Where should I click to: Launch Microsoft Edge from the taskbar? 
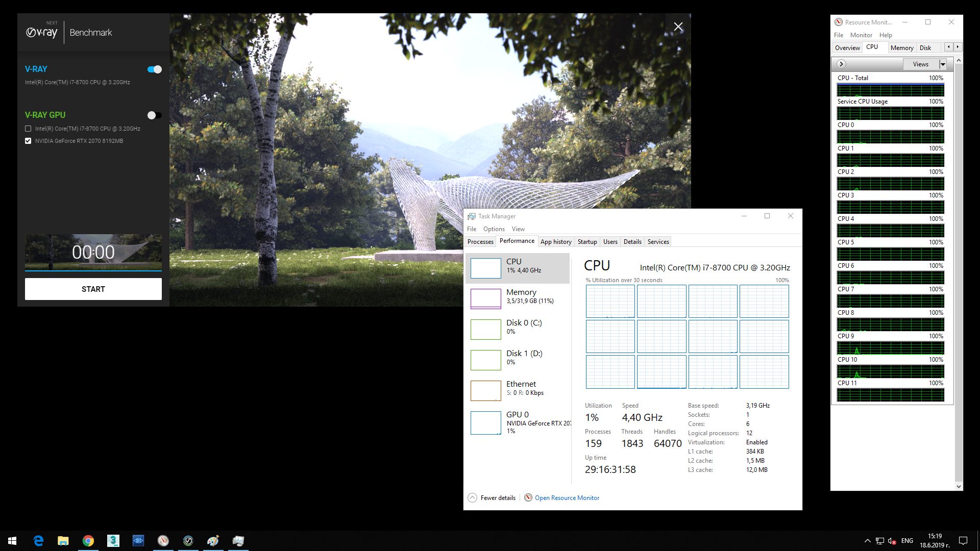(38, 541)
